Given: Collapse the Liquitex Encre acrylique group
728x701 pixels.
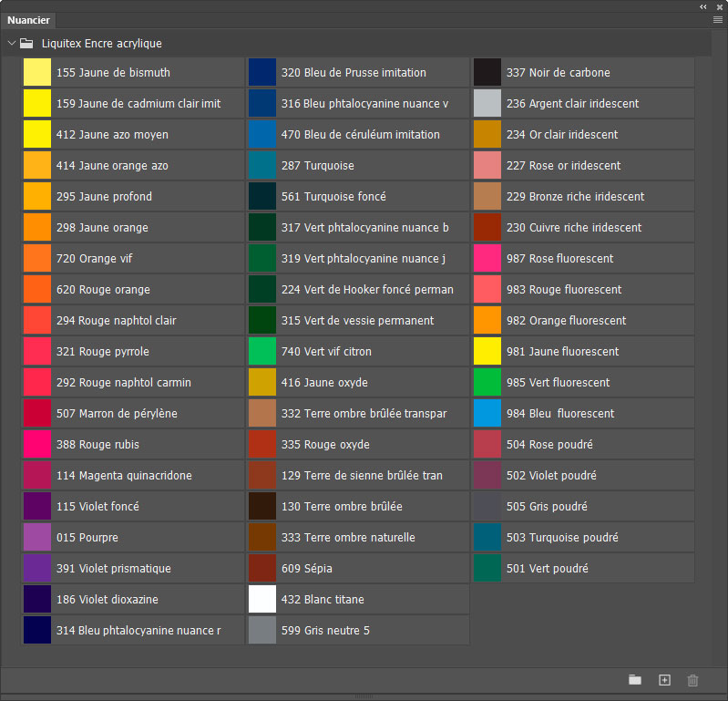Looking at the screenshot, I should pyautogui.click(x=11, y=43).
